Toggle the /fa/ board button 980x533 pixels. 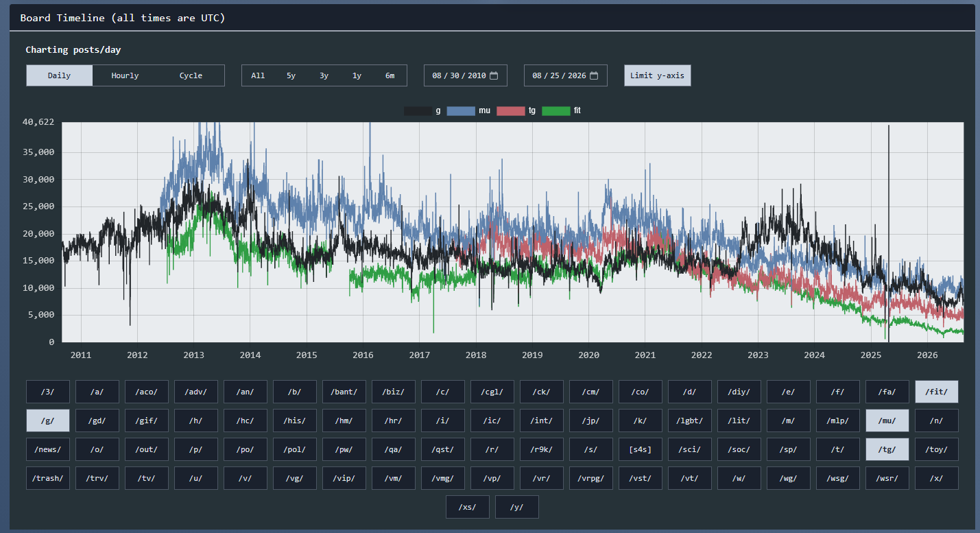(887, 392)
